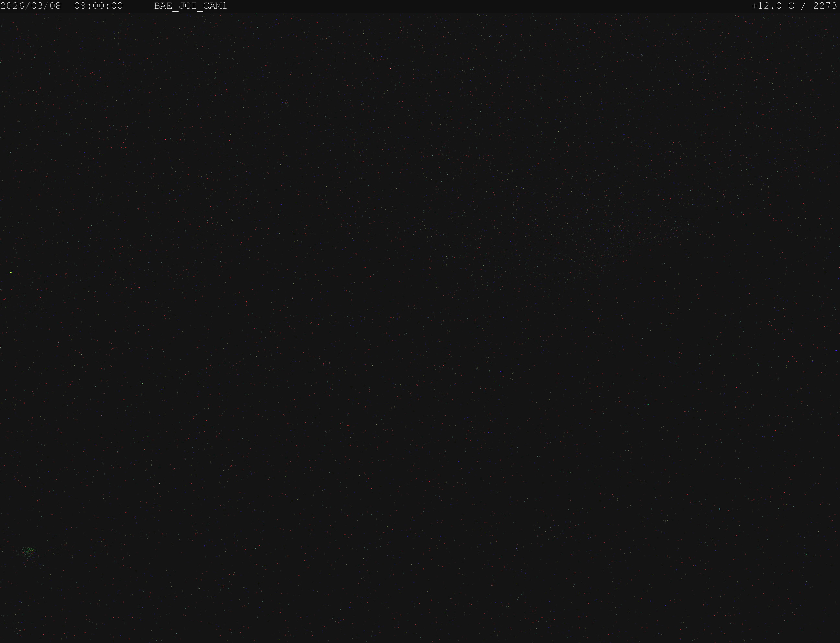Select the BAE_JCI_CAM1 camera label
Image resolution: width=840 pixels, height=643 pixels.
pyautogui.click(x=190, y=6)
